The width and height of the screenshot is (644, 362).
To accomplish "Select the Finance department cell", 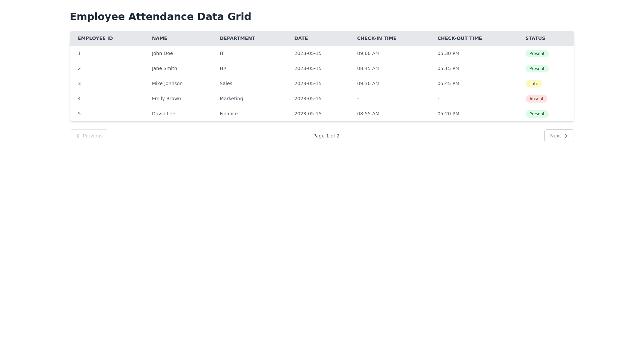I will (228, 114).
